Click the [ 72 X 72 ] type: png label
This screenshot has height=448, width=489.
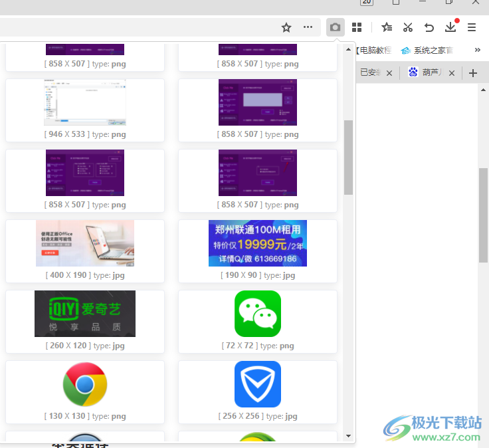(x=258, y=346)
